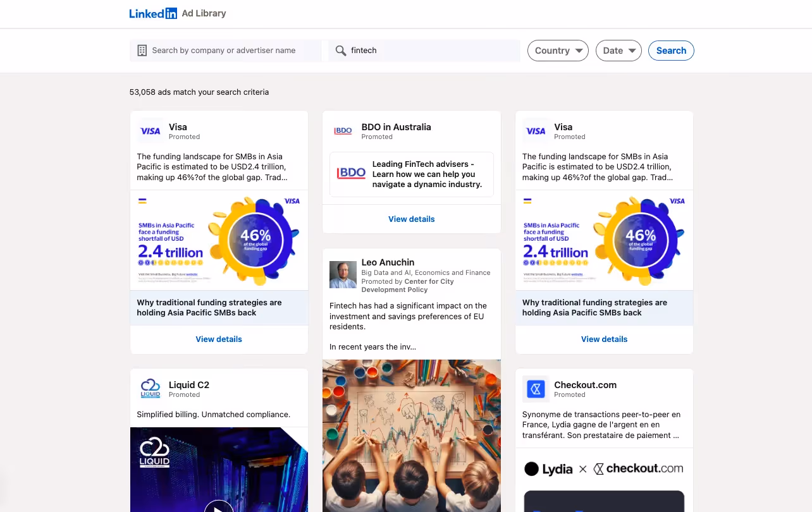Click the Ad Library header title
Viewport: 812px width, 512px height.
(204, 13)
